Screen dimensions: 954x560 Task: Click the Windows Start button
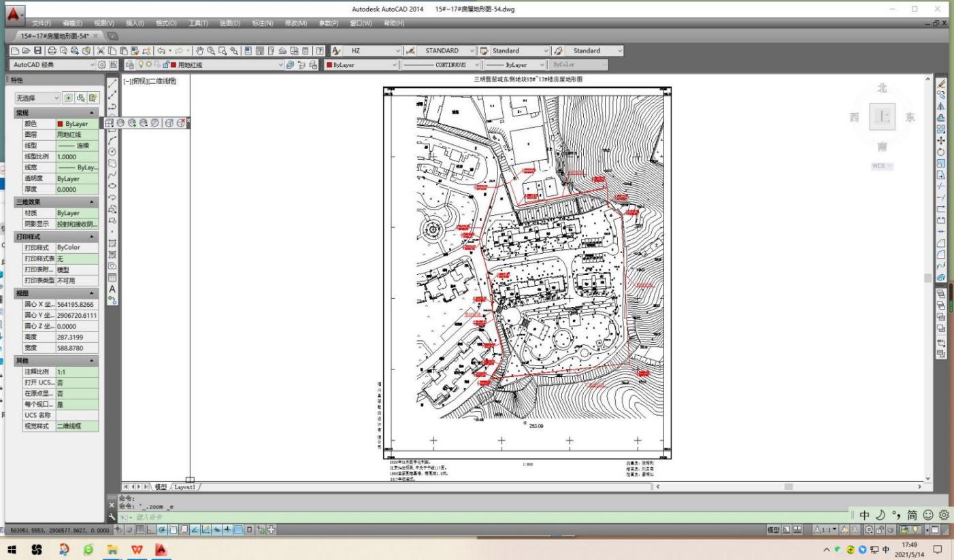(12, 548)
